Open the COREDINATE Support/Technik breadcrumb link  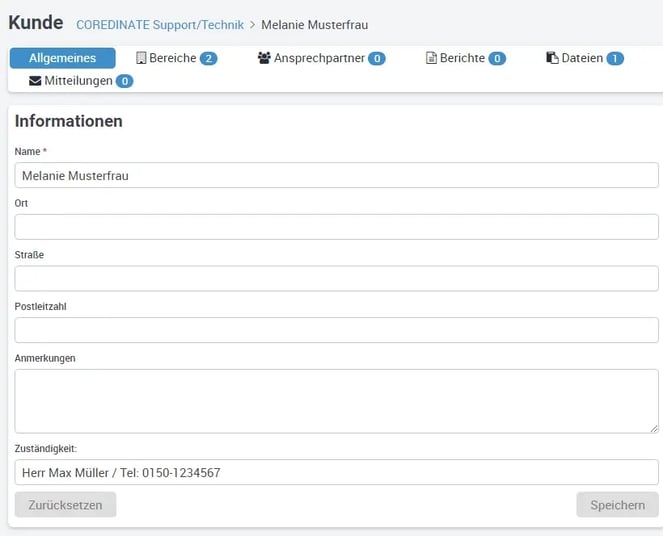click(160, 23)
